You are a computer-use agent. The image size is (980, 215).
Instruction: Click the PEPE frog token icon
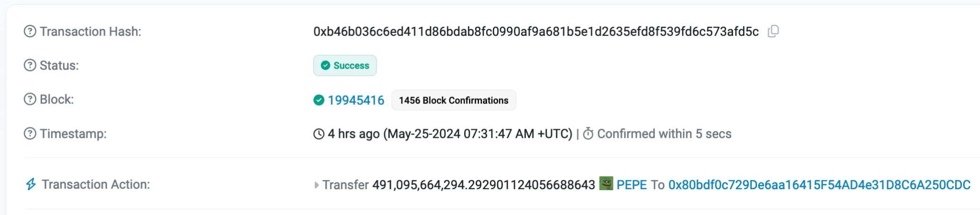pyautogui.click(x=606, y=184)
